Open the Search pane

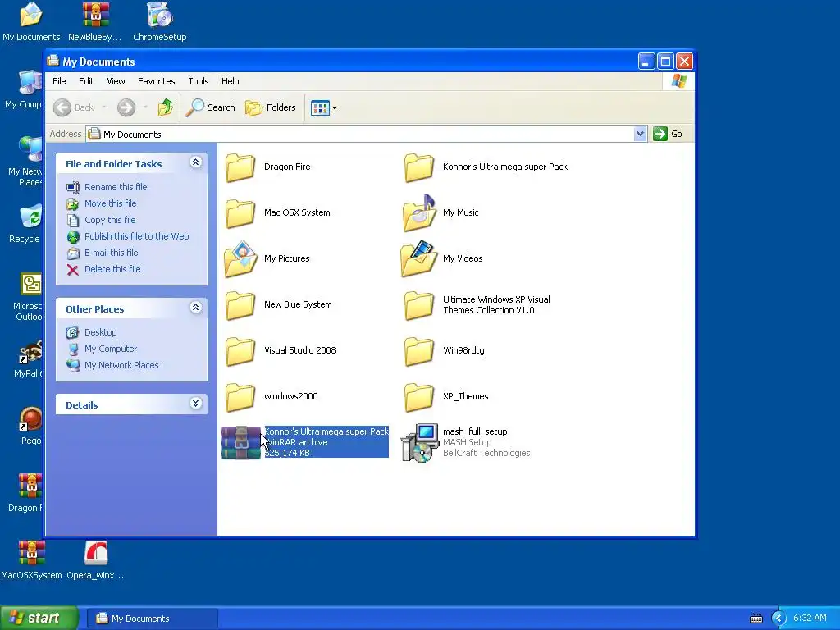211,107
